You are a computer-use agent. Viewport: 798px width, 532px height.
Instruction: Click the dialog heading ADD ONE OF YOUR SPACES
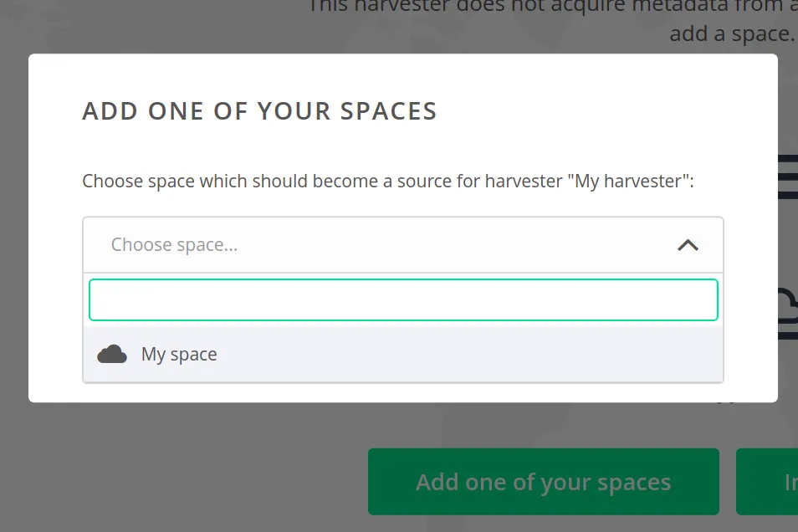click(x=259, y=110)
